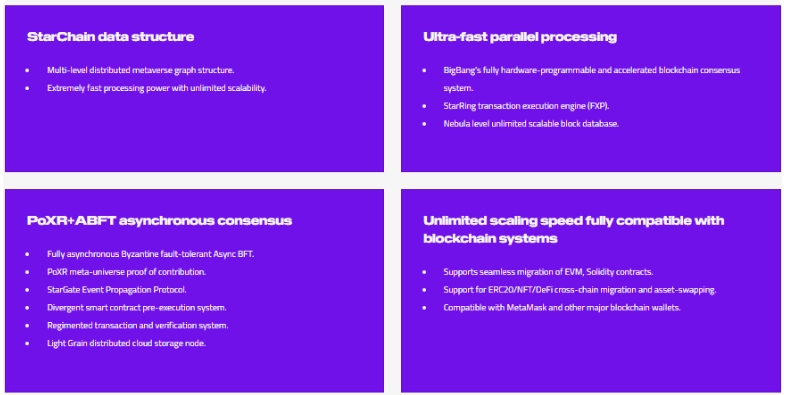The width and height of the screenshot is (786, 395).
Task: Select the Ultra-fast parallel processing heading
Action: point(520,37)
